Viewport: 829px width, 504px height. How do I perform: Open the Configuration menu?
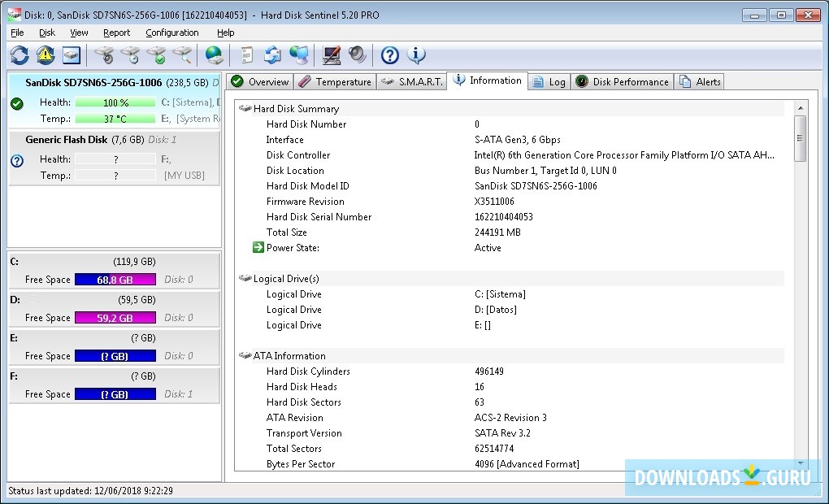171,33
